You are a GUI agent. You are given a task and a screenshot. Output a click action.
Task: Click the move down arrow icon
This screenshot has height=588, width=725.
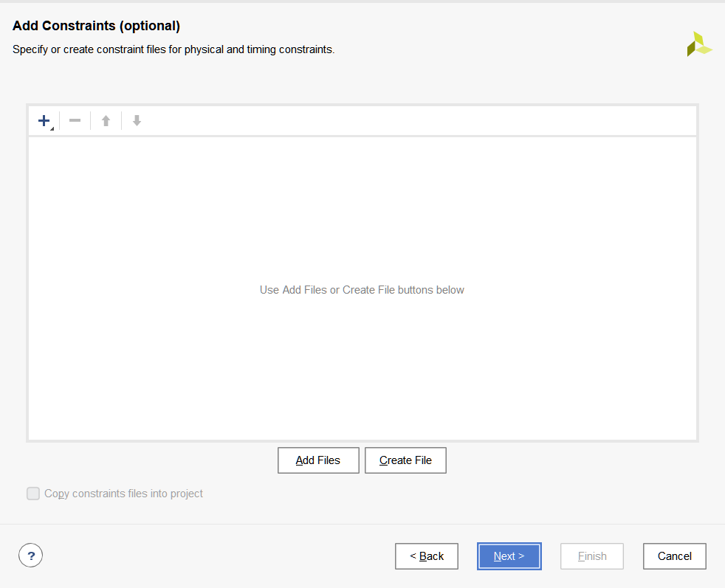tap(137, 121)
